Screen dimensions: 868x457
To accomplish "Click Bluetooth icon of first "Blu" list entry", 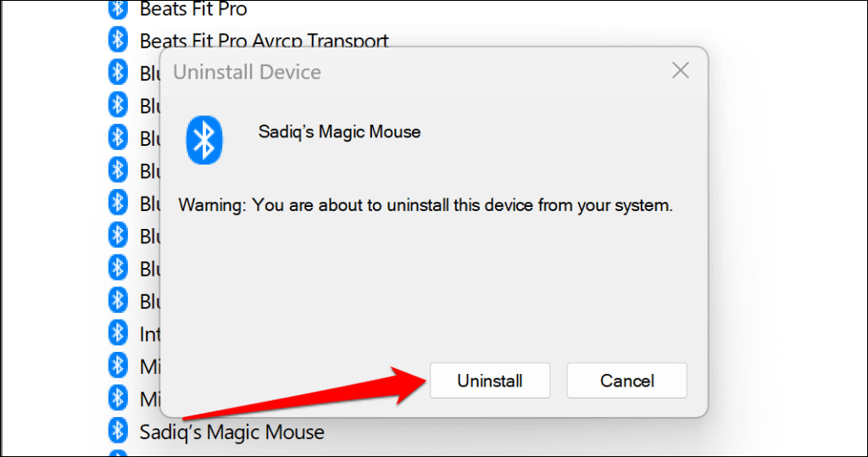I will point(118,73).
